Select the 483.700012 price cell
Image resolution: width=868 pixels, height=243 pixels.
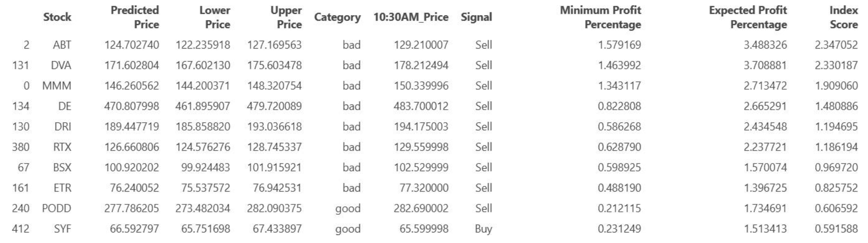coord(421,106)
